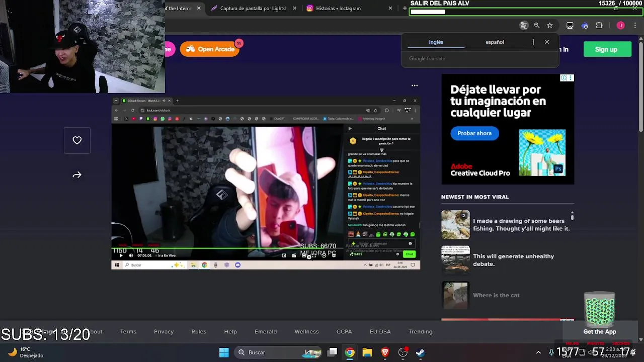Click NEWEST IN MOST VIRAL heading
This screenshot has height=362, width=644.
point(475,197)
